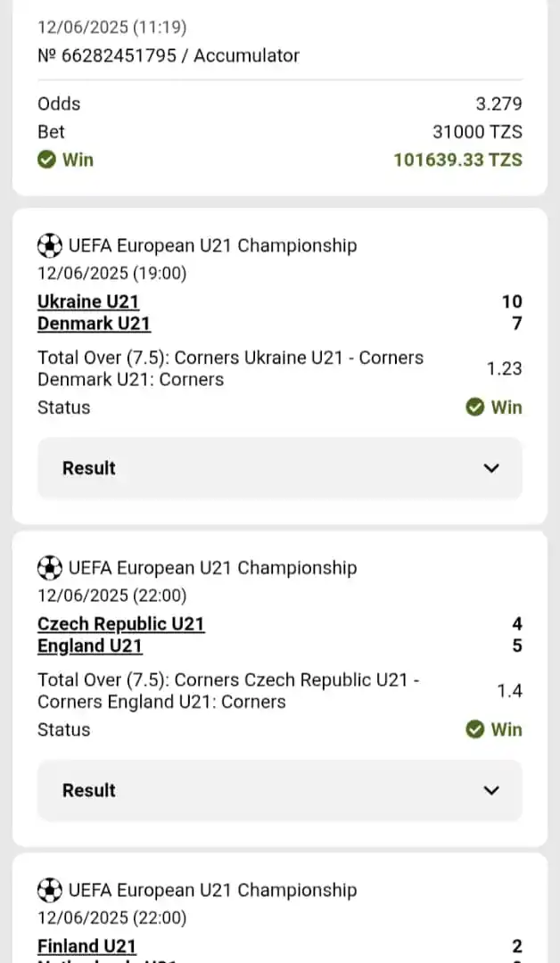Click the 1.23 odds on Ukraine corners
Image resolution: width=560 pixels, height=963 pixels.
click(504, 368)
